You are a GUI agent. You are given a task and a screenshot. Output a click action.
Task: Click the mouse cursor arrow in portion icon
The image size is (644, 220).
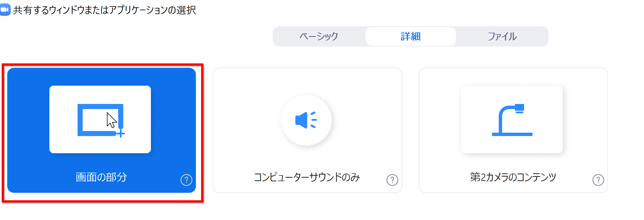pyautogui.click(x=112, y=120)
